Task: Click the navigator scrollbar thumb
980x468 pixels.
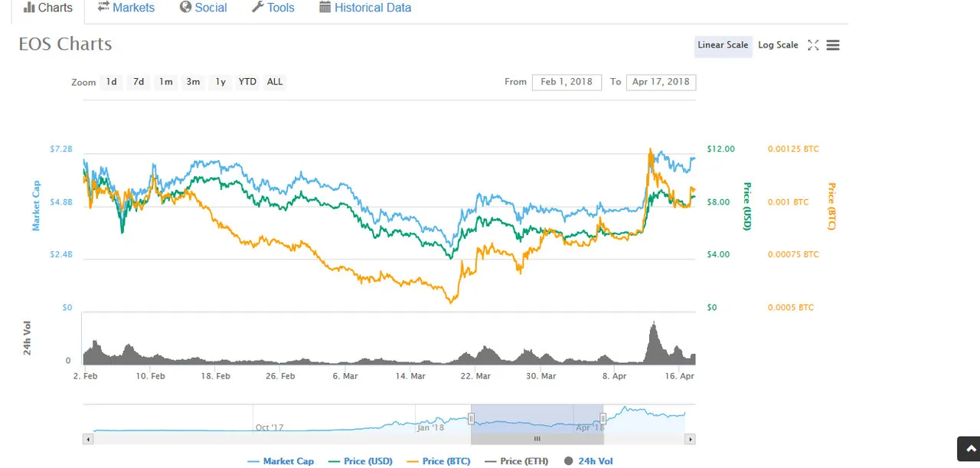Action: (537, 439)
